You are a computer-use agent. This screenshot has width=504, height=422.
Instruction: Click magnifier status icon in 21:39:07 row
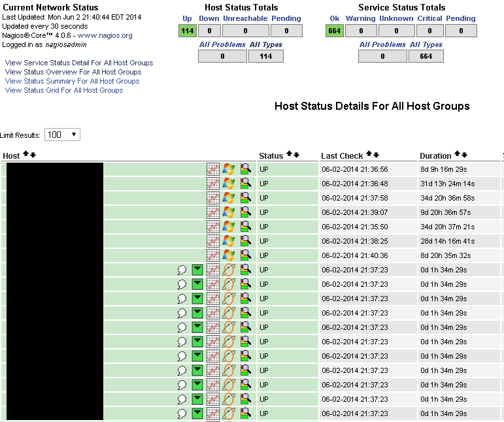pyautogui.click(x=245, y=212)
